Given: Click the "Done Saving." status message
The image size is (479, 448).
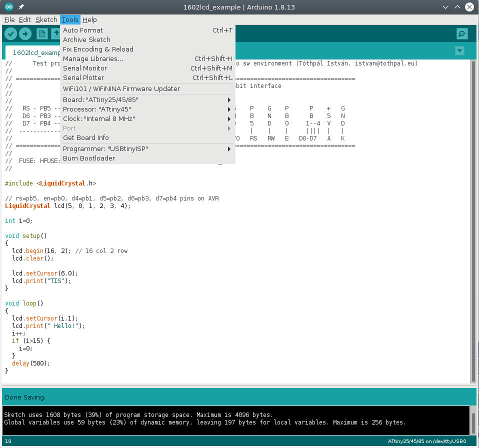Looking at the screenshot, I should (25, 397).
